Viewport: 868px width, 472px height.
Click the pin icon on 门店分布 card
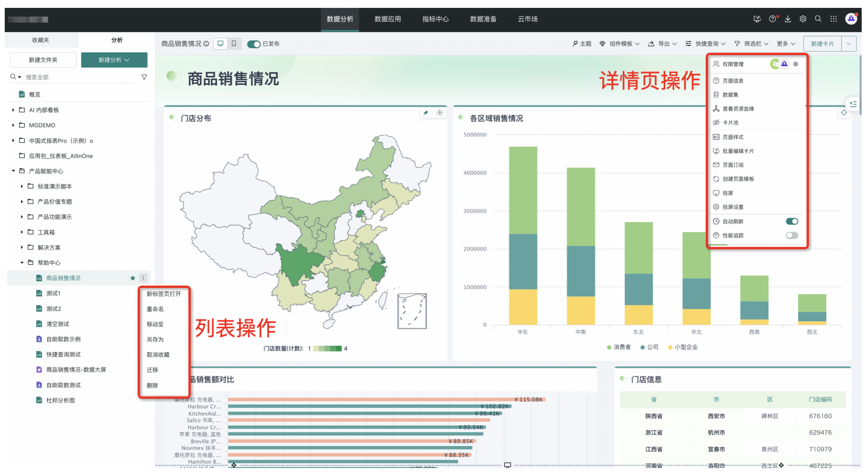(x=425, y=113)
